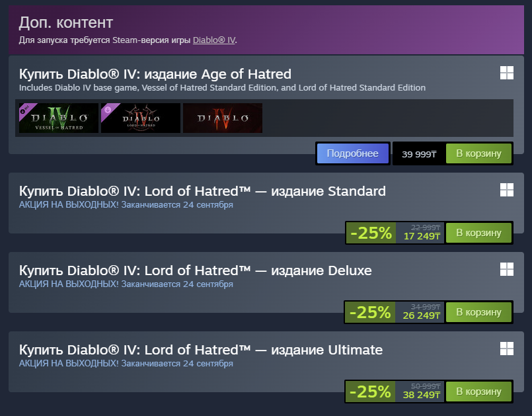This screenshot has height=416, width=532.
Task: Click the 39 999₸ price label
Action: pyautogui.click(x=419, y=154)
